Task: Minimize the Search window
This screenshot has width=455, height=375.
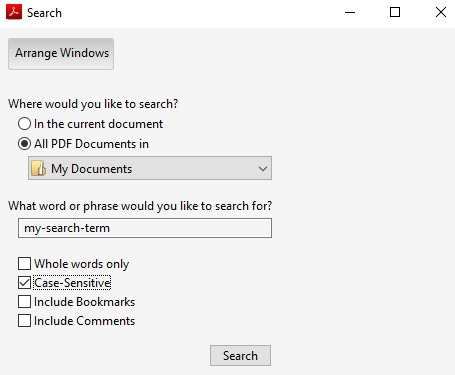Action: [x=350, y=12]
